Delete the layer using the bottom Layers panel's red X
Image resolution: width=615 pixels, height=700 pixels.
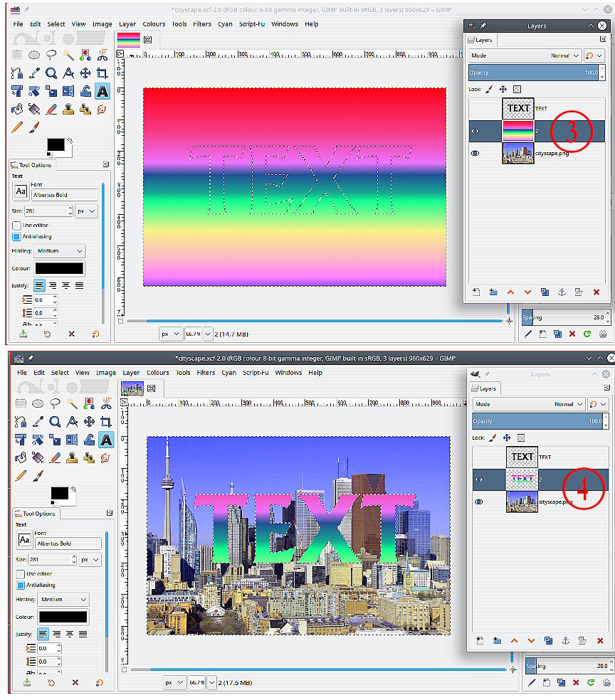(x=600, y=640)
